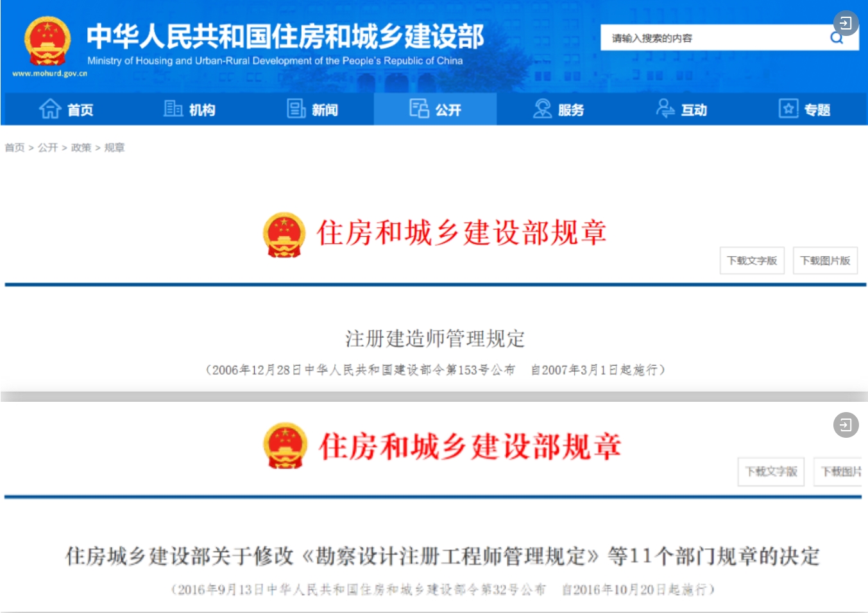Image resolution: width=868 pixels, height=613 pixels.
Task: Go to 规章 in the breadcrumb
Action: coord(114,148)
